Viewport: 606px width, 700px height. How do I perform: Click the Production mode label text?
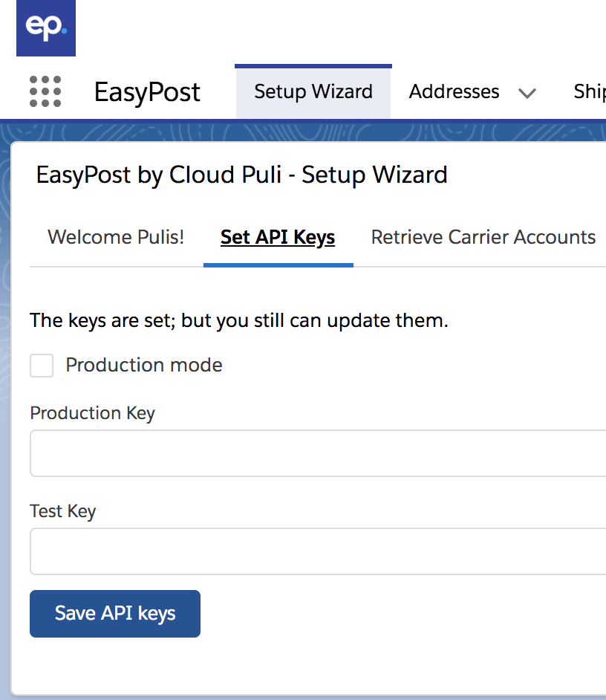coord(144,365)
